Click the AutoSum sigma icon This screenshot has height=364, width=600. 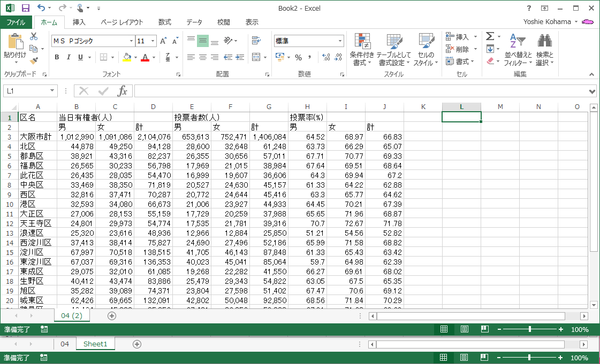pyautogui.click(x=490, y=36)
